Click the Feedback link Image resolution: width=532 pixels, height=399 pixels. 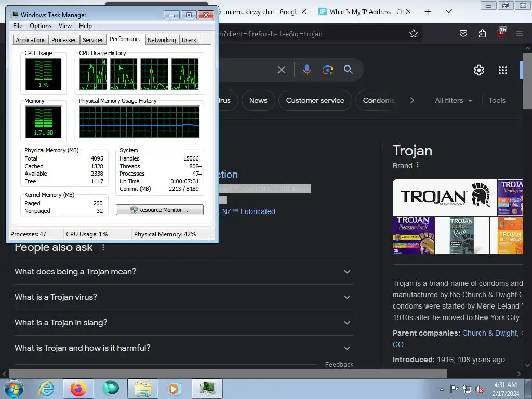pos(339,364)
